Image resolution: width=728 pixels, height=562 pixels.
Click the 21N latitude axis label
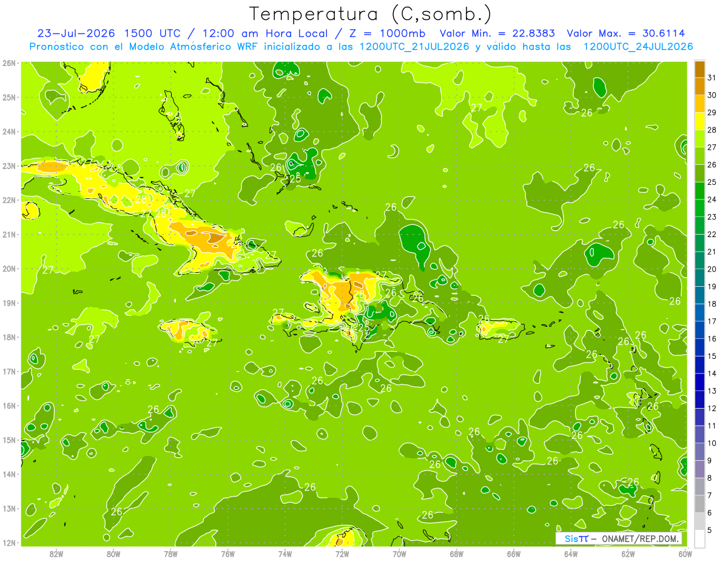point(8,235)
